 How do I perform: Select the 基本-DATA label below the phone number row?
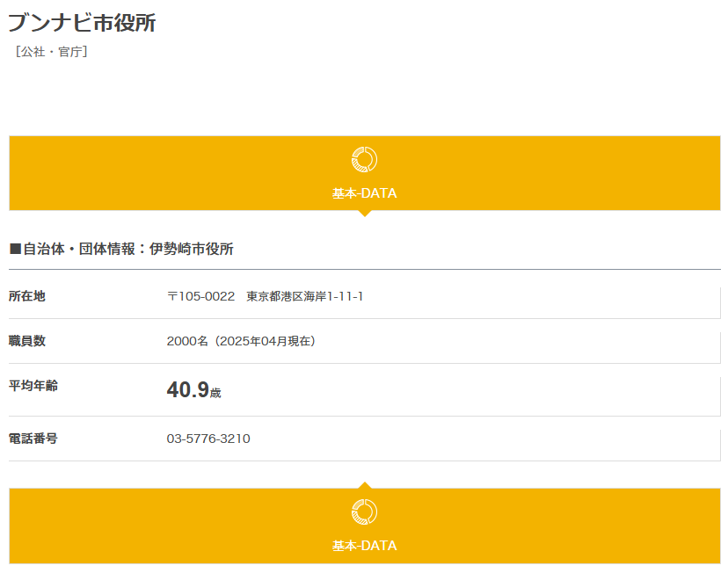[364, 546]
